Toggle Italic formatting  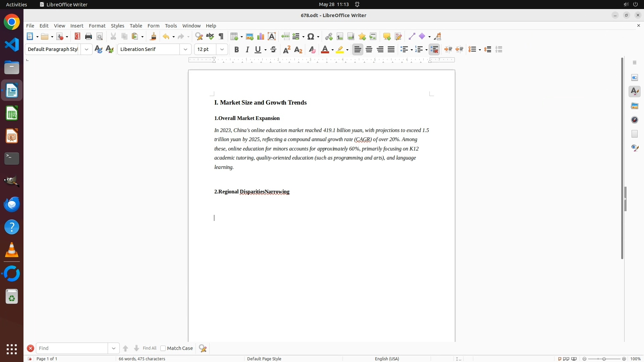click(247, 50)
